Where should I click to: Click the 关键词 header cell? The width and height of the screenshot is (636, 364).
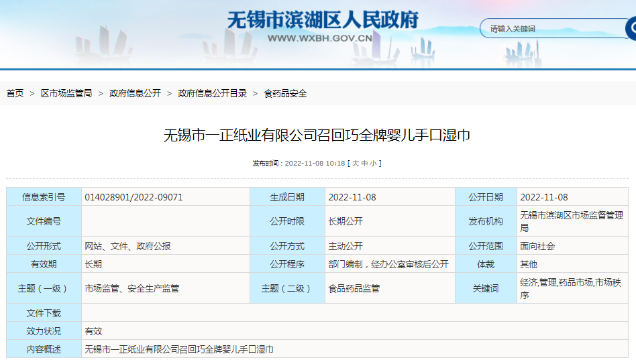coord(486,288)
